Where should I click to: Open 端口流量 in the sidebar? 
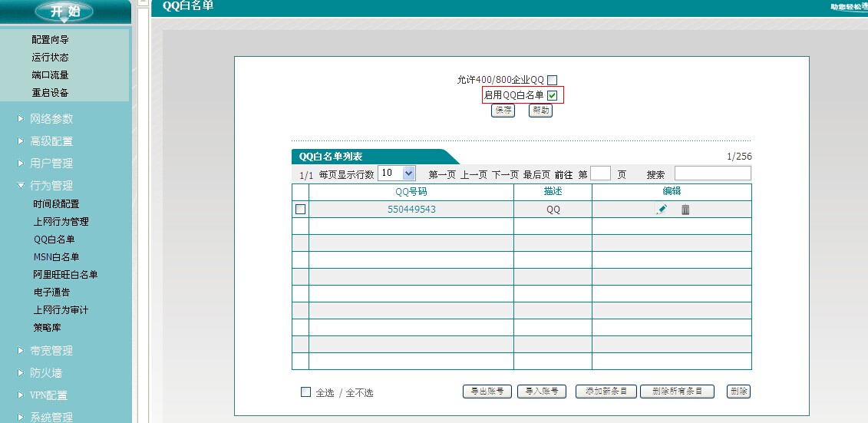pos(51,75)
